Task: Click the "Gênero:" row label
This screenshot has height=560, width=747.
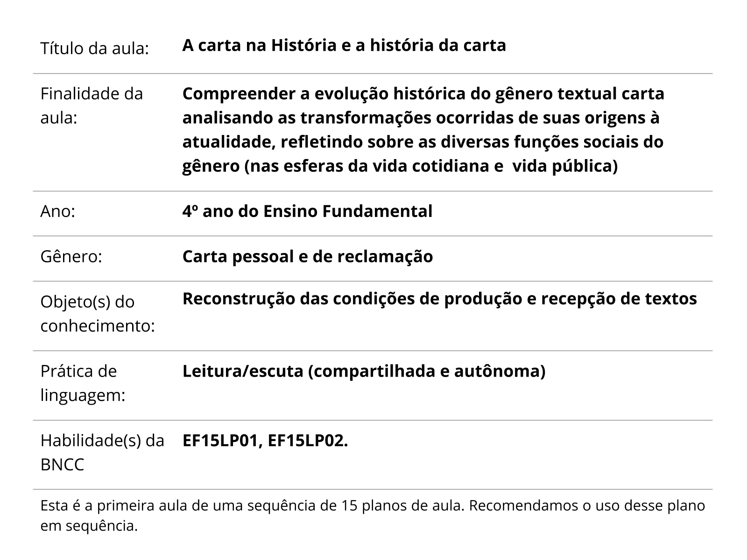Action: [x=71, y=257]
